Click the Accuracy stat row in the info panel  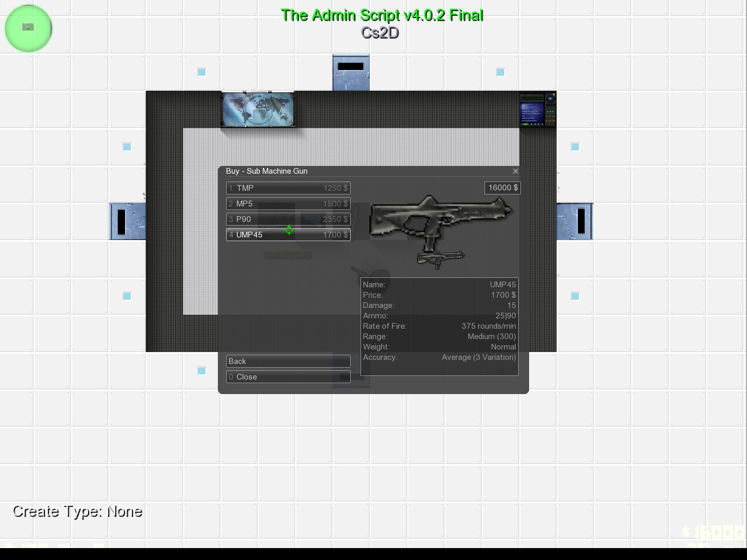point(439,357)
